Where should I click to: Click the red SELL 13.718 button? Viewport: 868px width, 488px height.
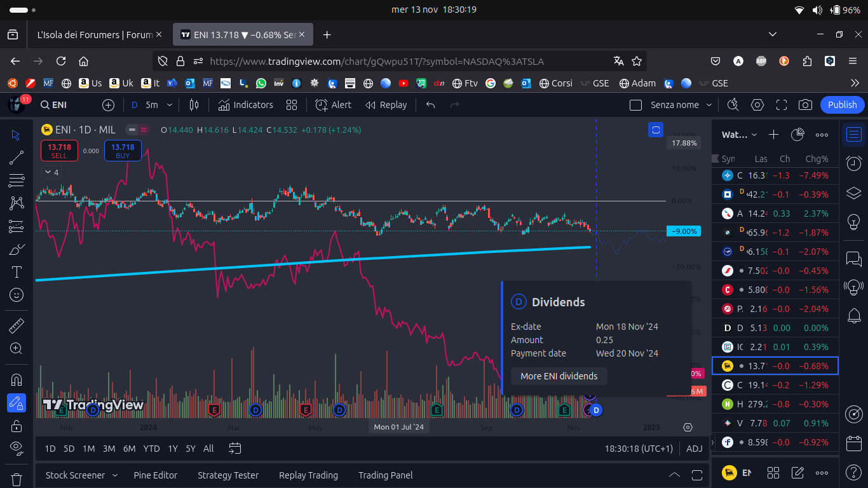(59, 151)
